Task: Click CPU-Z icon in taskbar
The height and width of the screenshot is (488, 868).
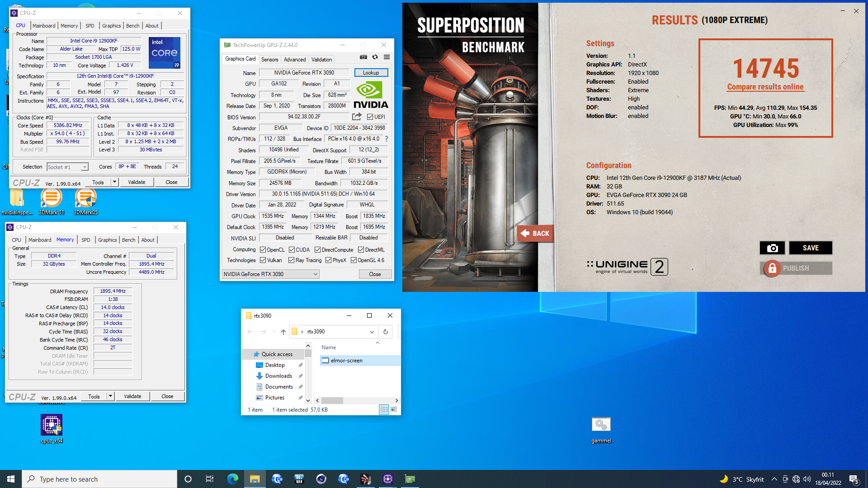Action: coord(388,479)
